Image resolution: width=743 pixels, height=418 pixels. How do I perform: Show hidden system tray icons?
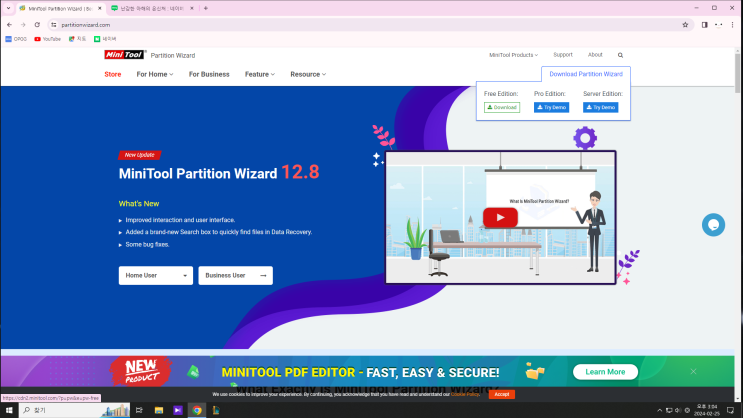pyautogui.click(x=659, y=410)
